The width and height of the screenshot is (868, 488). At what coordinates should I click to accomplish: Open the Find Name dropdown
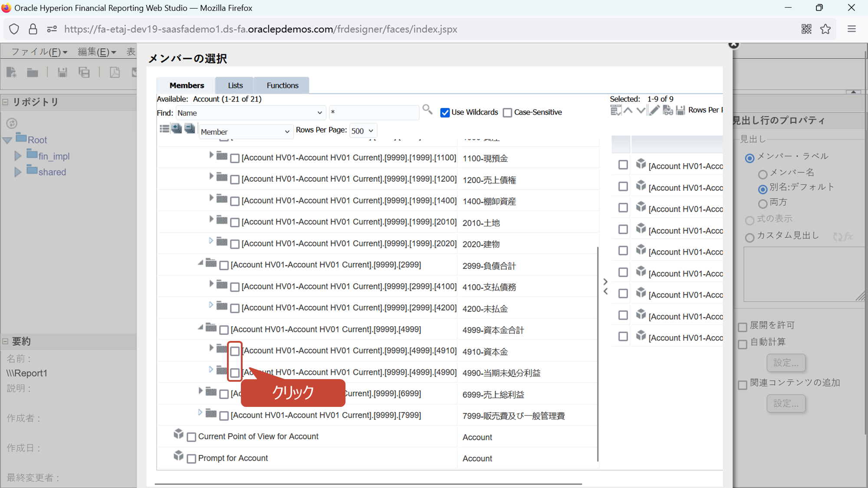[250, 113]
